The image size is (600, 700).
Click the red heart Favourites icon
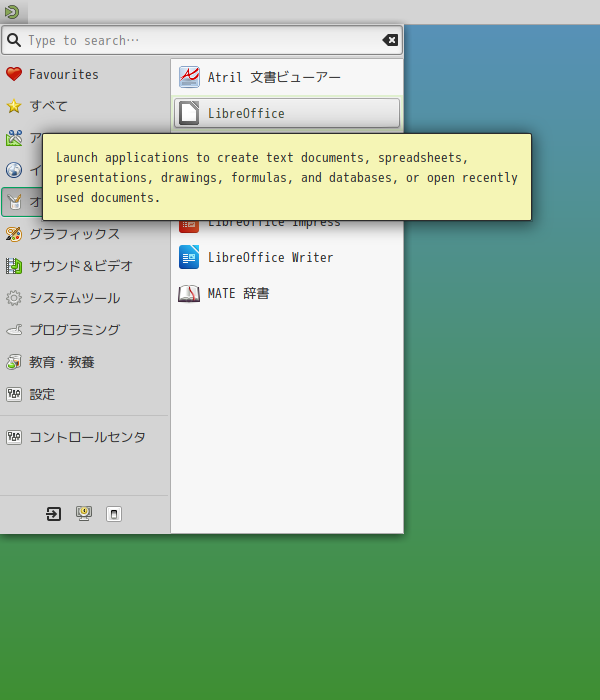[x=14, y=74]
